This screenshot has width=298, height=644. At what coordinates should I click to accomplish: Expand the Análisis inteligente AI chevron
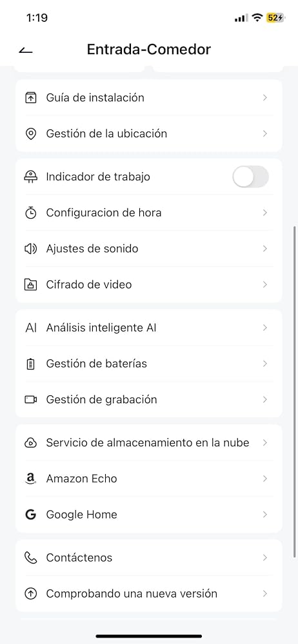click(x=265, y=328)
